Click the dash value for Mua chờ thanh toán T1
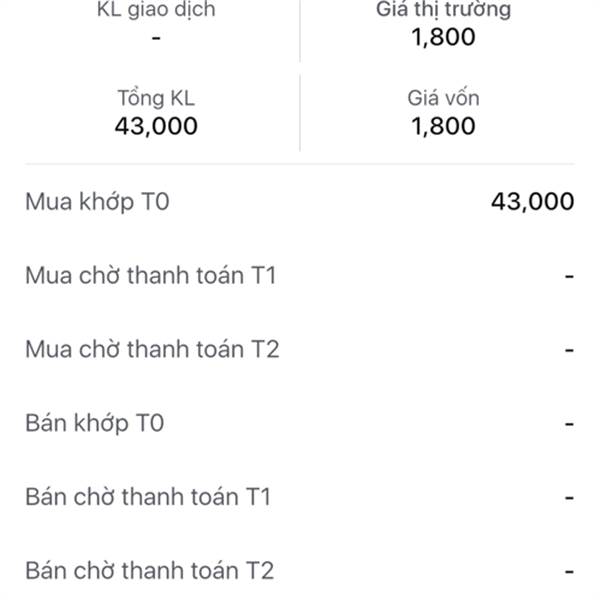 point(569,275)
